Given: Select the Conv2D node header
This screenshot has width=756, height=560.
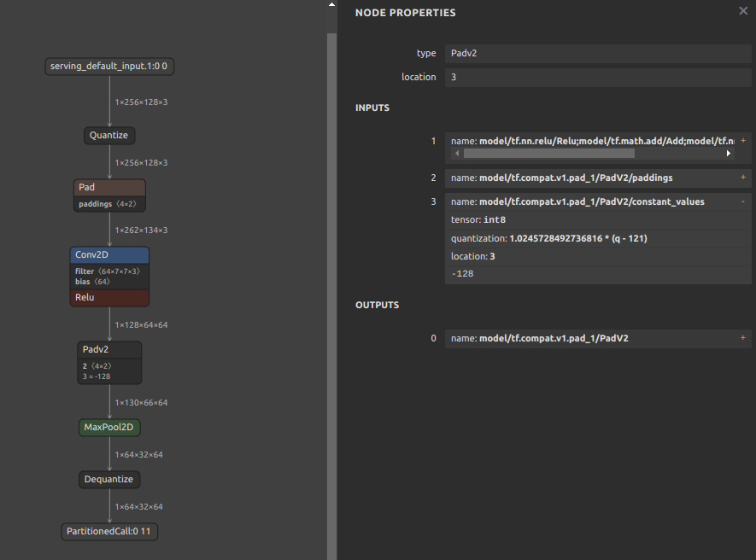Looking at the screenshot, I should click(x=109, y=255).
